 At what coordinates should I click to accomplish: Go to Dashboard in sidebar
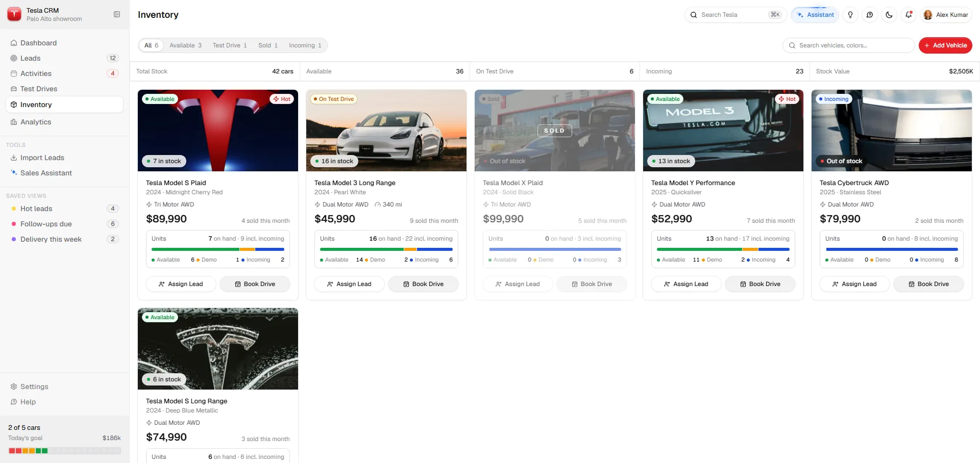tap(64, 43)
